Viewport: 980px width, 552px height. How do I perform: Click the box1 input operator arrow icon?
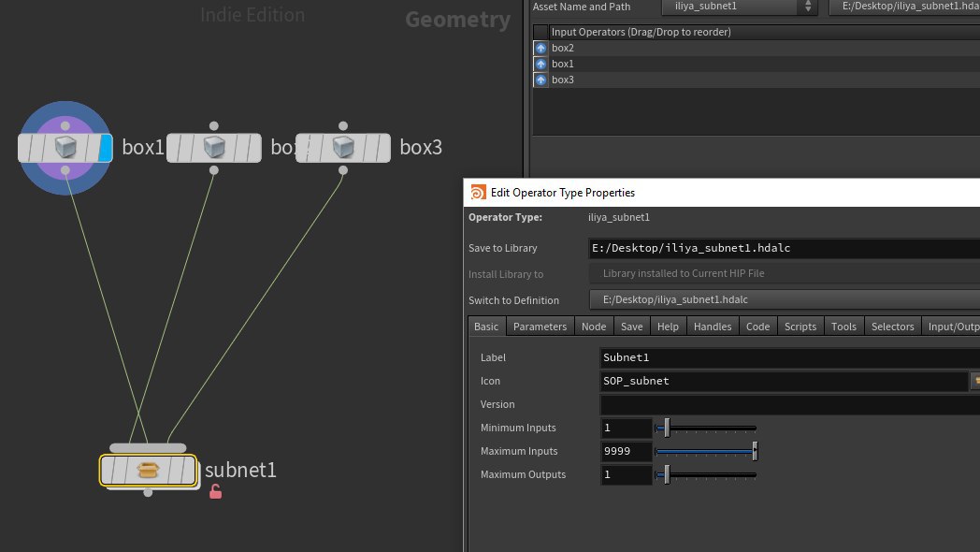[540, 64]
